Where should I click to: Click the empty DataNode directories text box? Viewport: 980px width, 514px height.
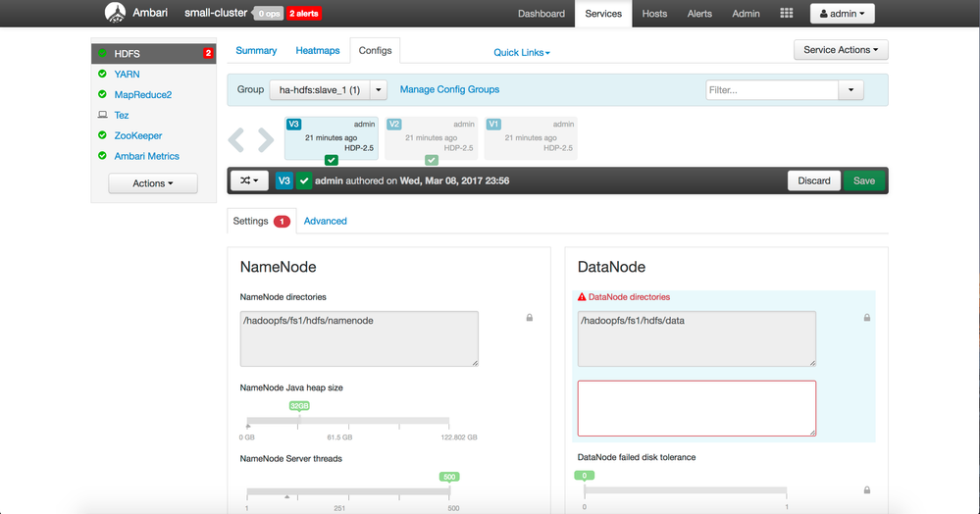coord(696,408)
